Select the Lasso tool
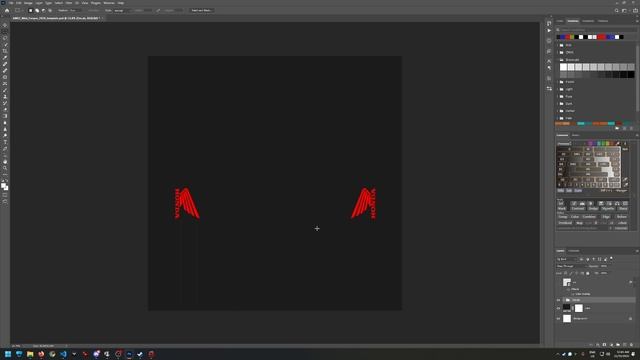Viewport: 640px width, 360px height. pos(5,38)
